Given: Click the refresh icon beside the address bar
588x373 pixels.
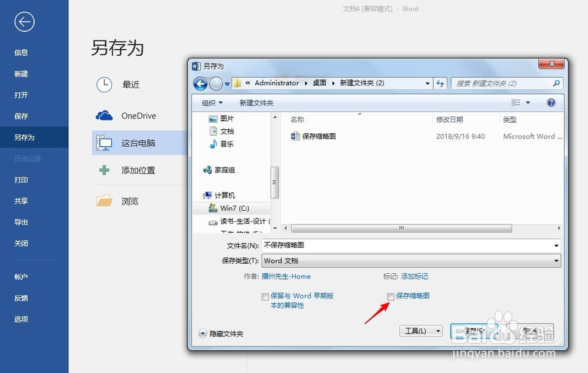Looking at the screenshot, I should [x=440, y=83].
